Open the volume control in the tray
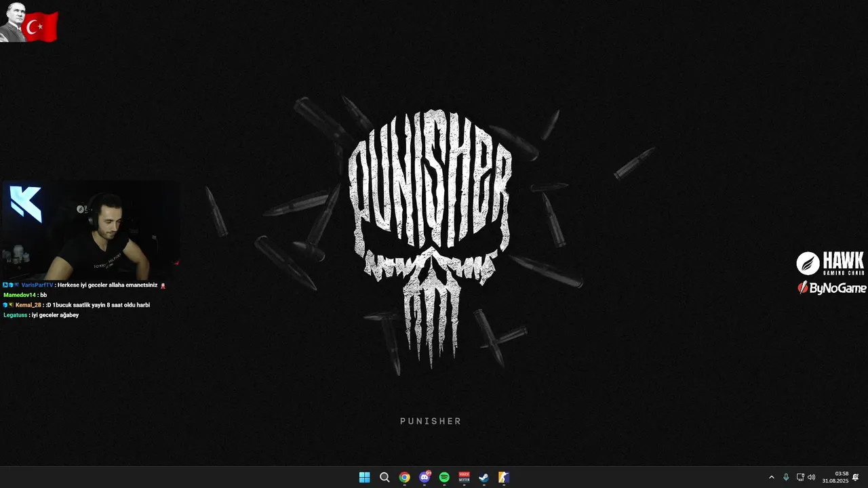 click(x=812, y=477)
